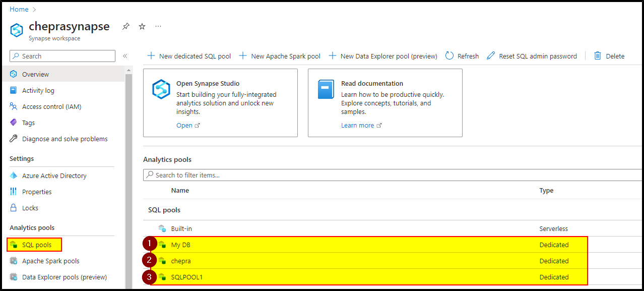This screenshot has width=644, height=291.
Task: Click the purple Tags icon
Action: 14,123
